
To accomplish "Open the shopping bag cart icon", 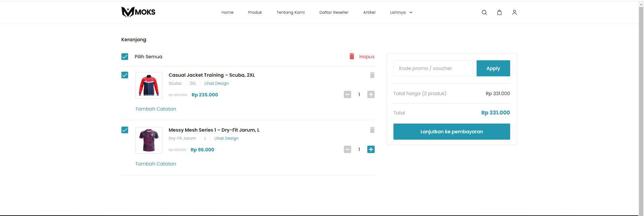I will coord(499,12).
